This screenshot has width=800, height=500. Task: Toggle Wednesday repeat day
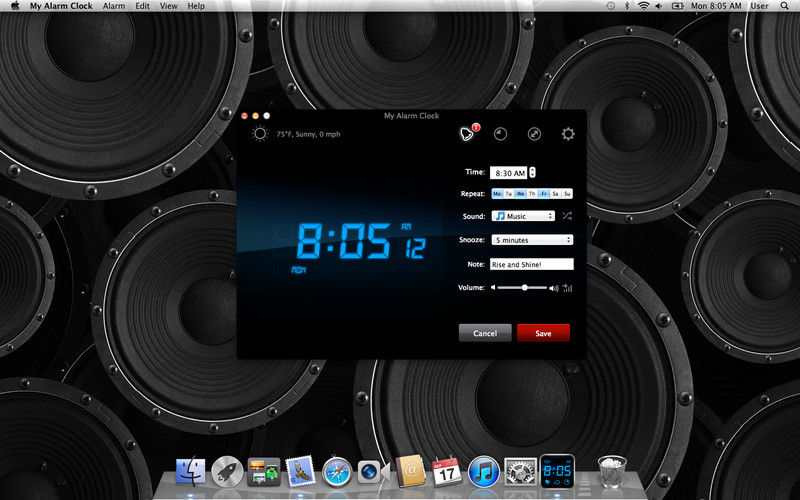coord(520,193)
